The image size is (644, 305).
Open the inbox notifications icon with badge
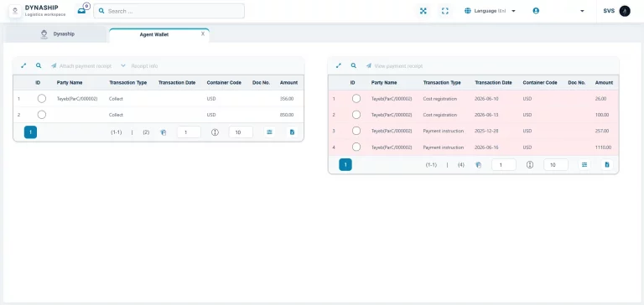pyautogui.click(x=82, y=11)
